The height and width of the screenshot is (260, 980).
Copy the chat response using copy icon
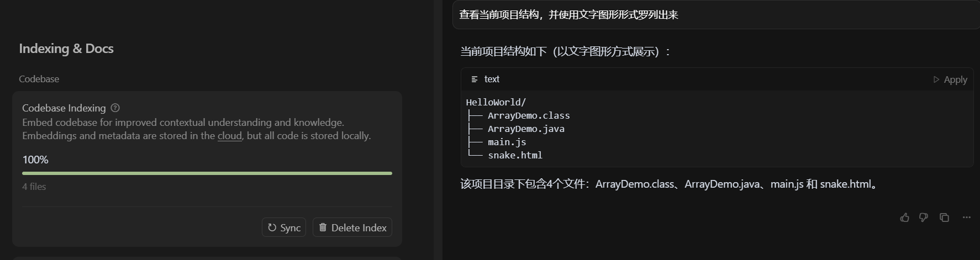click(x=944, y=217)
